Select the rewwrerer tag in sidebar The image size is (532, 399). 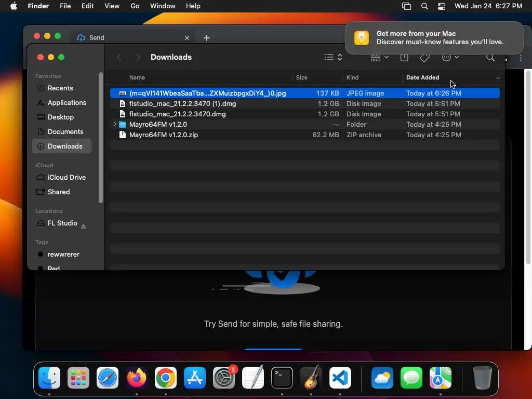click(61, 255)
